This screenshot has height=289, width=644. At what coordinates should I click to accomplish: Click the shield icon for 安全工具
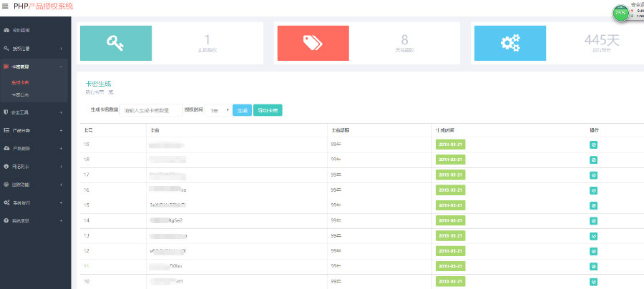coord(6,112)
